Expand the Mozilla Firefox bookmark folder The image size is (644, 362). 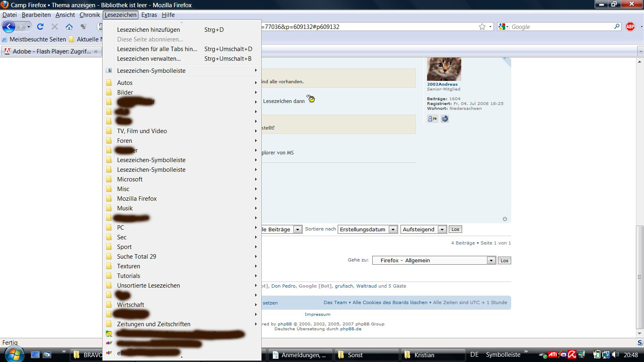point(182,199)
